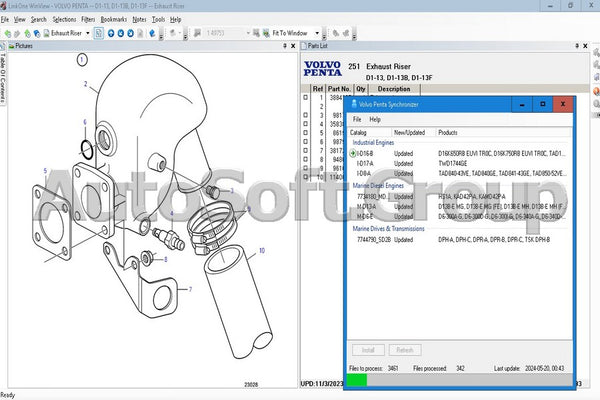Go to next page with blue arrow
Screen dimensions: 600x400
coord(130,33)
